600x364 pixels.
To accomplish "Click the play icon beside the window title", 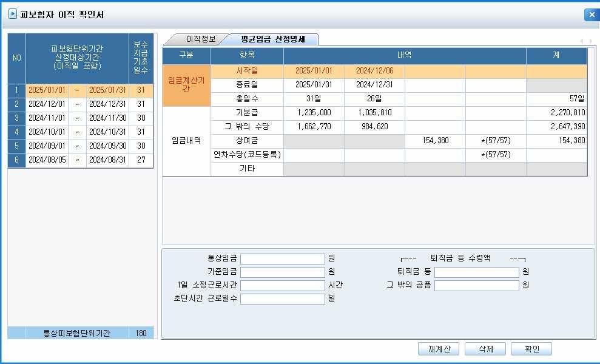I will click(12, 14).
